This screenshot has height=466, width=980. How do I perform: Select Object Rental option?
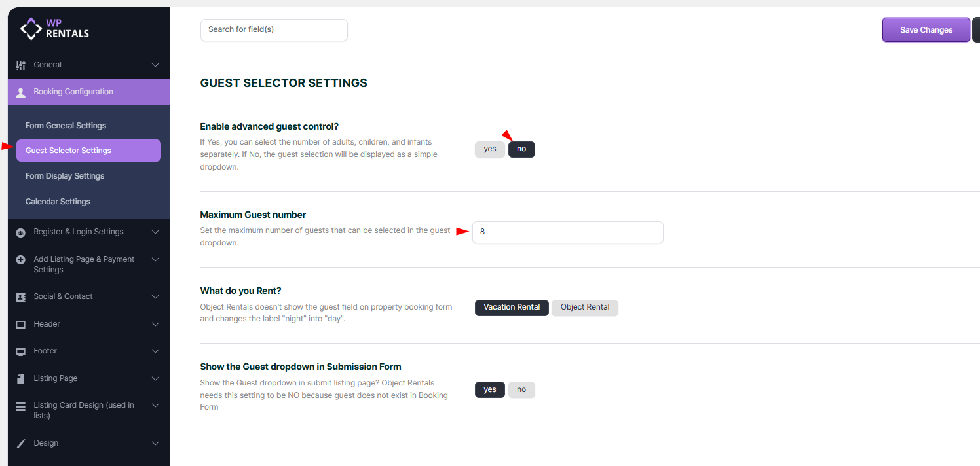(584, 308)
